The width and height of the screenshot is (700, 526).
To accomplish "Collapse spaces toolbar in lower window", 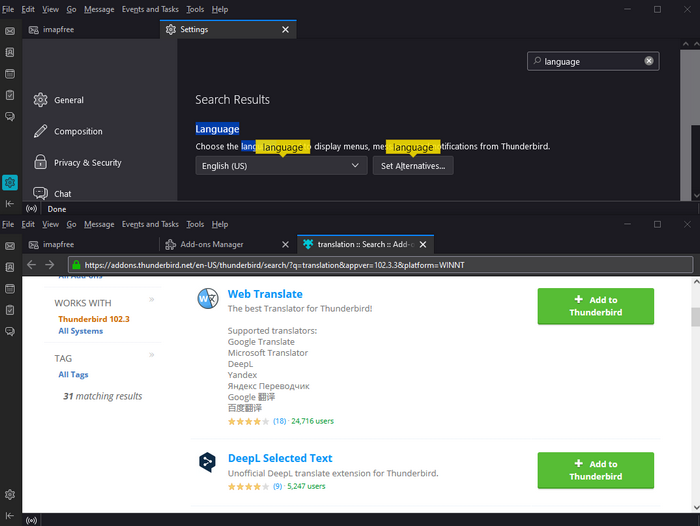I will (10, 516).
